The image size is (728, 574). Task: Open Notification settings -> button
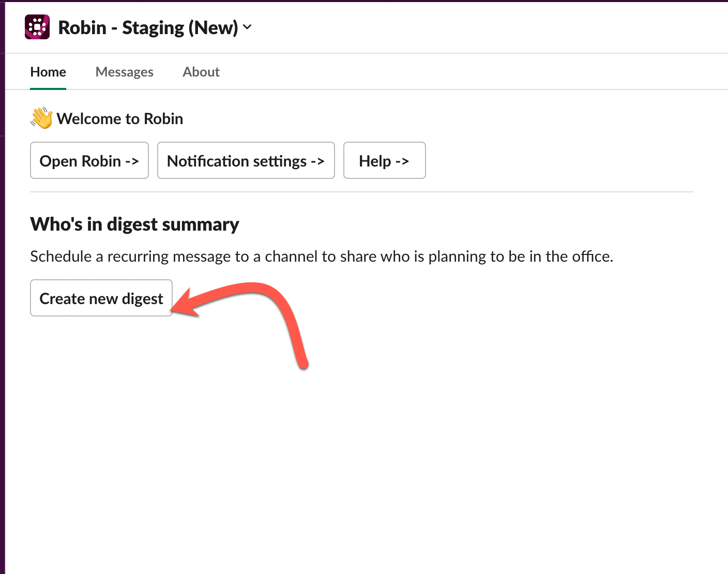[246, 160]
